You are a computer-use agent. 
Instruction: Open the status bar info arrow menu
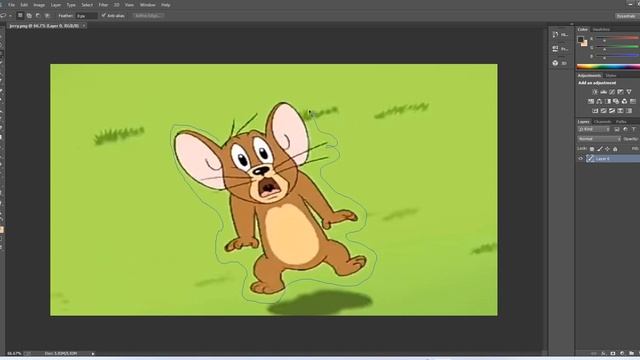pyautogui.click(x=93, y=353)
